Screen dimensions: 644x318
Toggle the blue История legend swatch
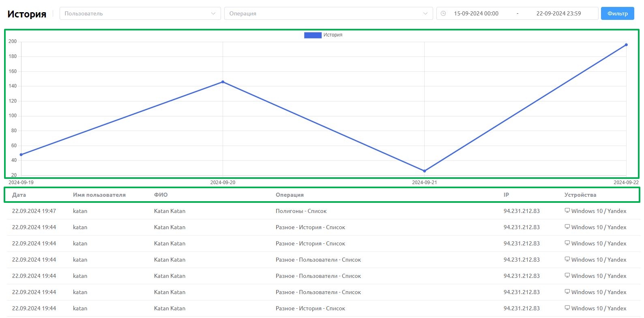(x=313, y=35)
